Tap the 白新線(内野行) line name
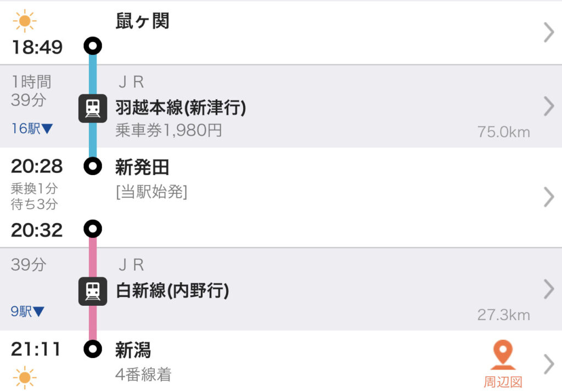 coord(172,290)
